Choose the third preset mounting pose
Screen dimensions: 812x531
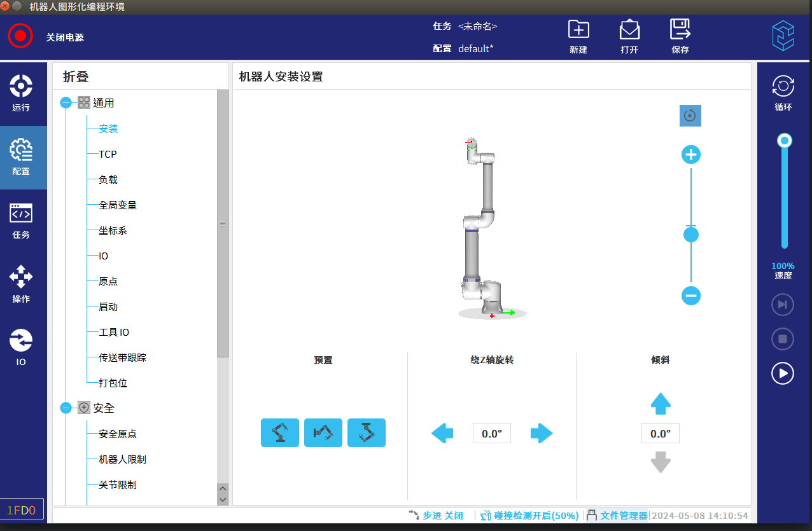coord(366,433)
